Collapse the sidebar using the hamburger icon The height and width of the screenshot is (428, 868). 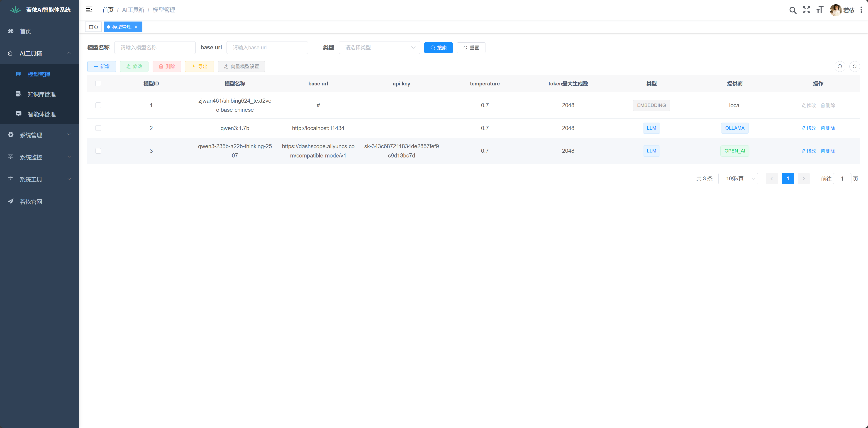[89, 10]
